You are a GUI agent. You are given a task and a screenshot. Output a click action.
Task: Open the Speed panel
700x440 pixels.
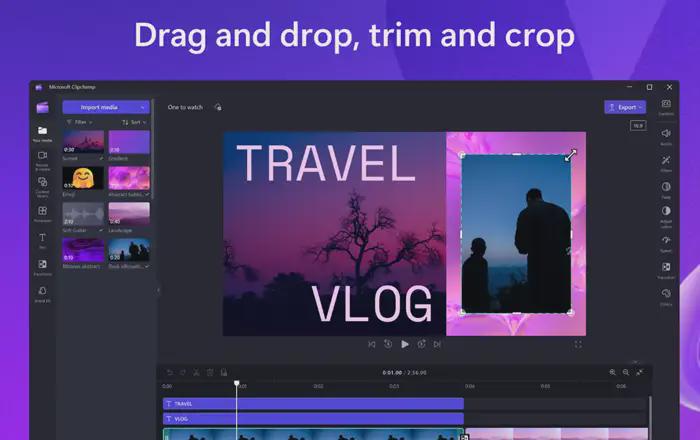(x=666, y=241)
